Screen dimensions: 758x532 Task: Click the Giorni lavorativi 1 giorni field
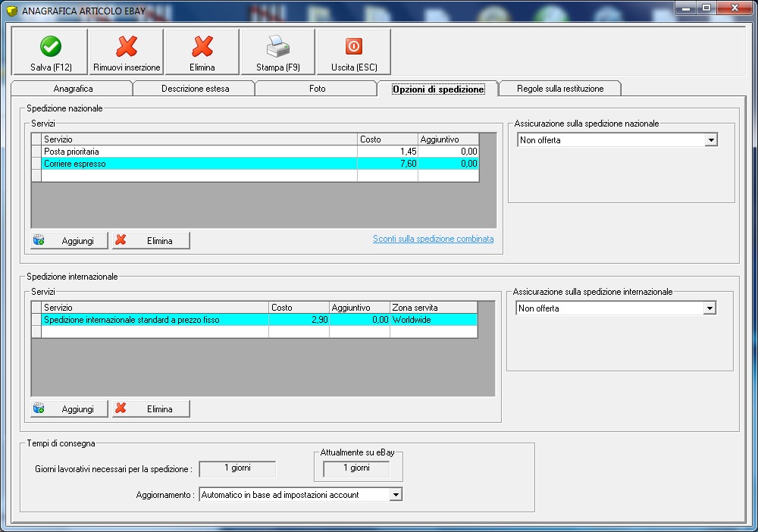[237, 468]
